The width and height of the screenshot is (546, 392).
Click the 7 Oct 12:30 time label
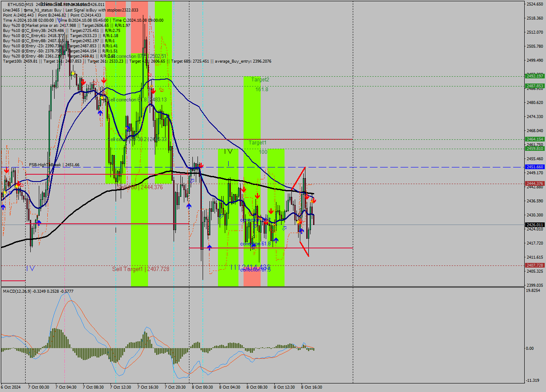point(120,387)
